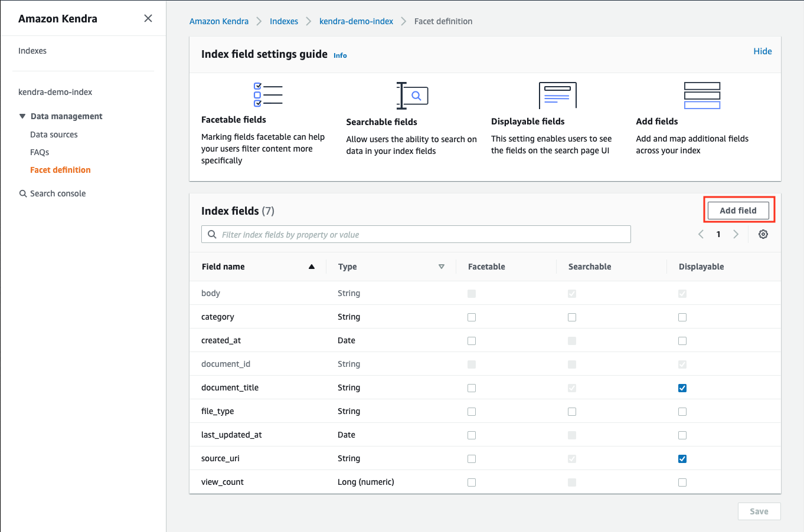Enable Displayable for last_updated_at
This screenshot has height=532, width=804.
click(x=682, y=435)
